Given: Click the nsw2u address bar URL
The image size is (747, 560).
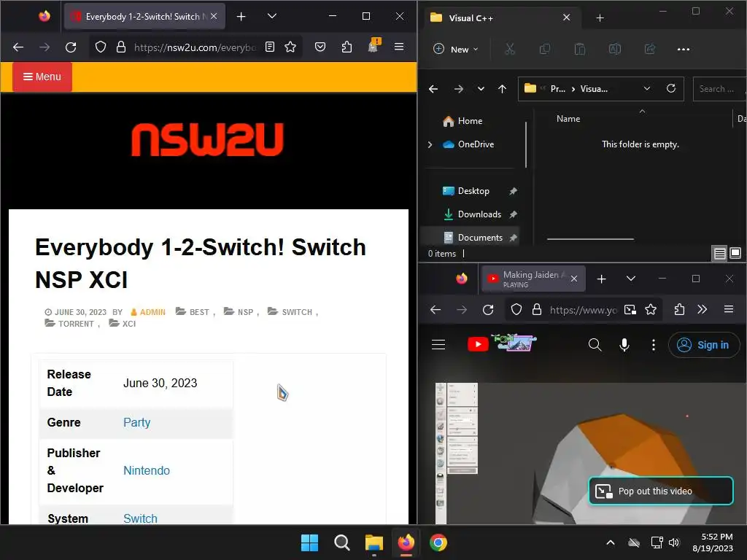Looking at the screenshot, I should (196, 47).
